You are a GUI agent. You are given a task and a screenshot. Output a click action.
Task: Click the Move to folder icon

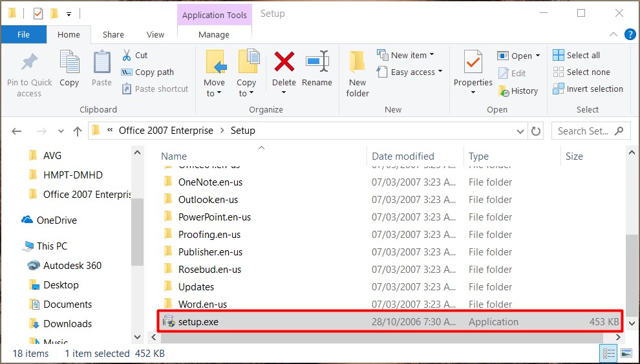pos(215,61)
